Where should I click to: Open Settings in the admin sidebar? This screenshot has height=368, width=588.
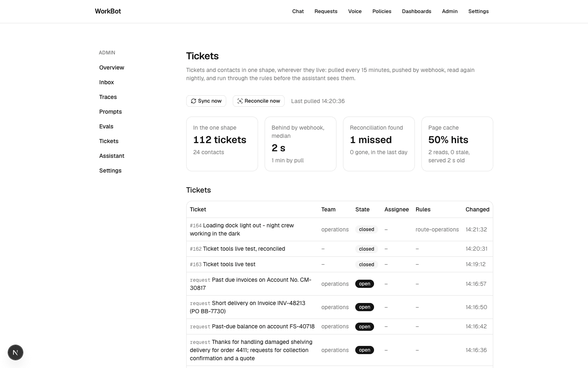pyautogui.click(x=110, y=171)
